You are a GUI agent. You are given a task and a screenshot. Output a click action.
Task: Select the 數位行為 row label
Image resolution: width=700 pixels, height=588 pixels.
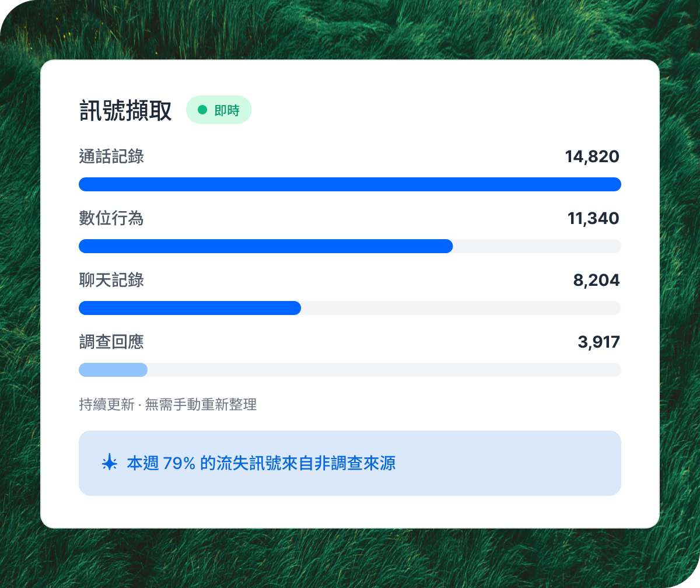111,219
